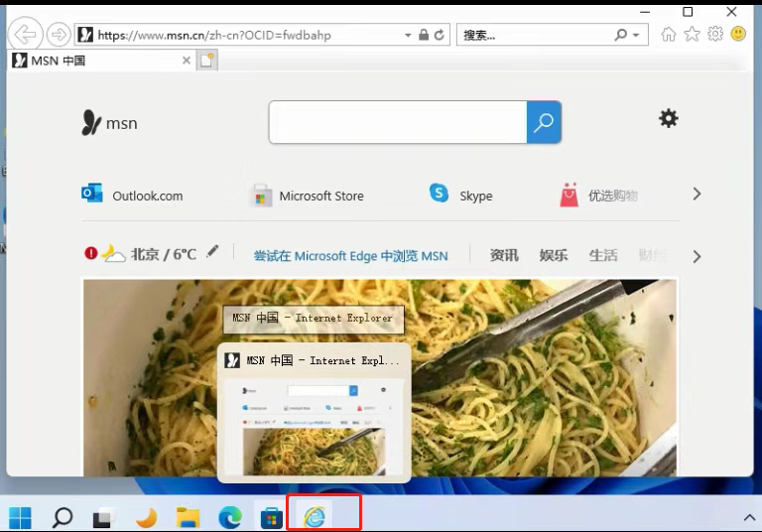Expand more quick links with right chevron
Image resolution: width=762 pixels, height=532 pixels.
tap(697, 194)
